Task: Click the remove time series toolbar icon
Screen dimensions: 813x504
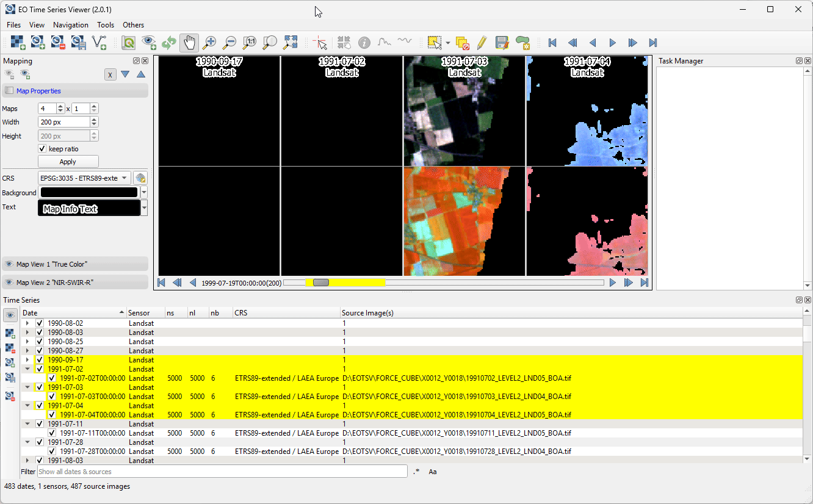Action: pyautogui.click(x=58, y=42)
